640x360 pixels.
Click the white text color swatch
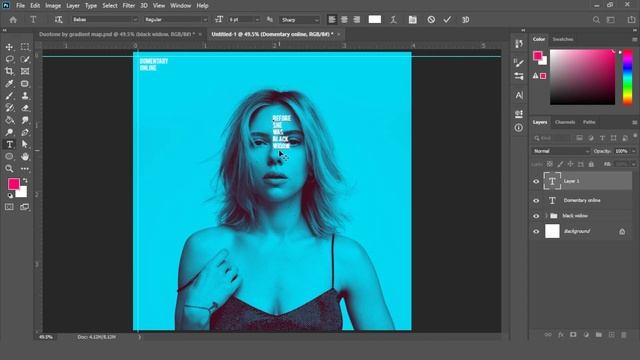click(x=375, y=20)
